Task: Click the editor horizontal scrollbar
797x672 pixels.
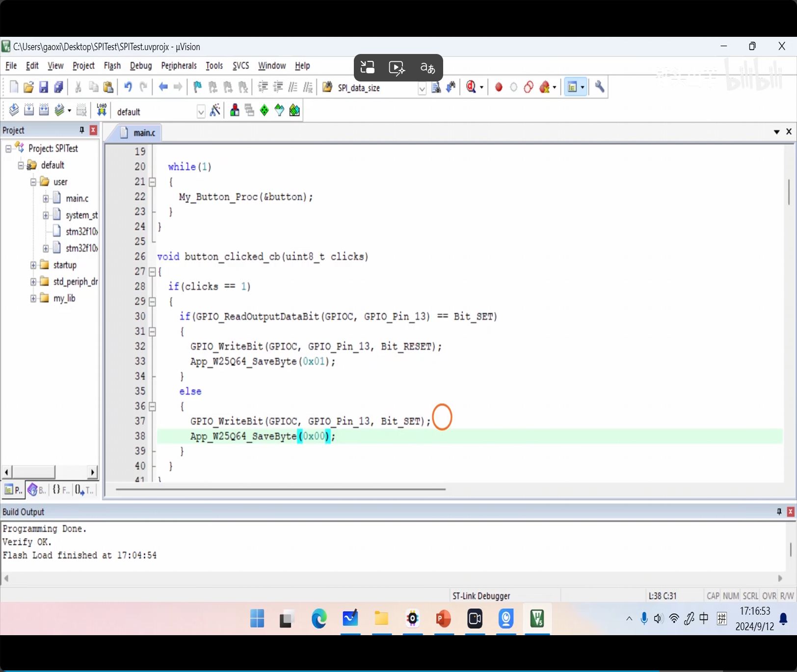Action: (x=281, y=489)
